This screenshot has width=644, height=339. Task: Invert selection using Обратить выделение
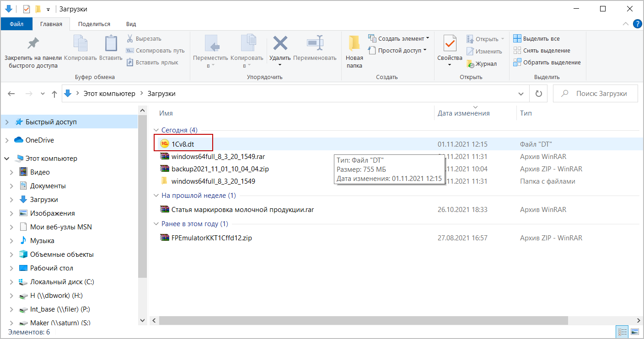point(547,63)
